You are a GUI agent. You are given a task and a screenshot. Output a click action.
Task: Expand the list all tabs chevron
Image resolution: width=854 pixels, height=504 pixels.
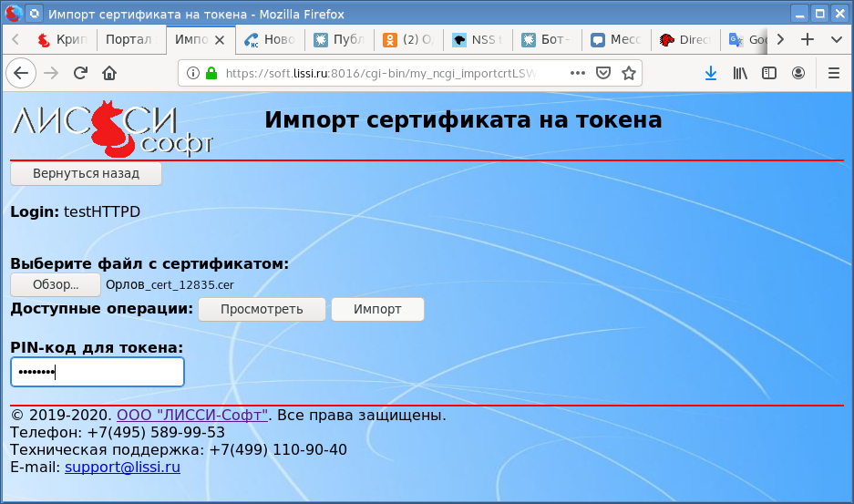[x=836, y=40]
